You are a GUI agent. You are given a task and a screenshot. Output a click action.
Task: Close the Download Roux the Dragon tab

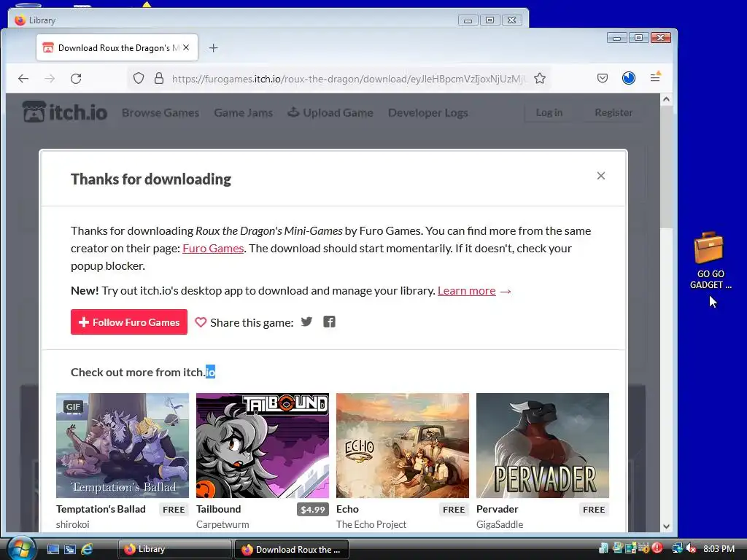point(186,47)
